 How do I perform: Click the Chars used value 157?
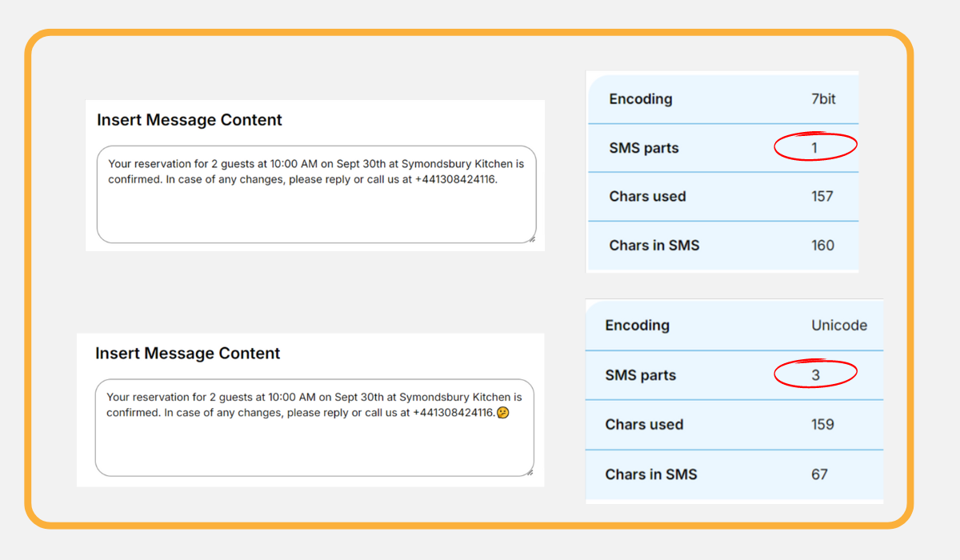pos(822,197)
